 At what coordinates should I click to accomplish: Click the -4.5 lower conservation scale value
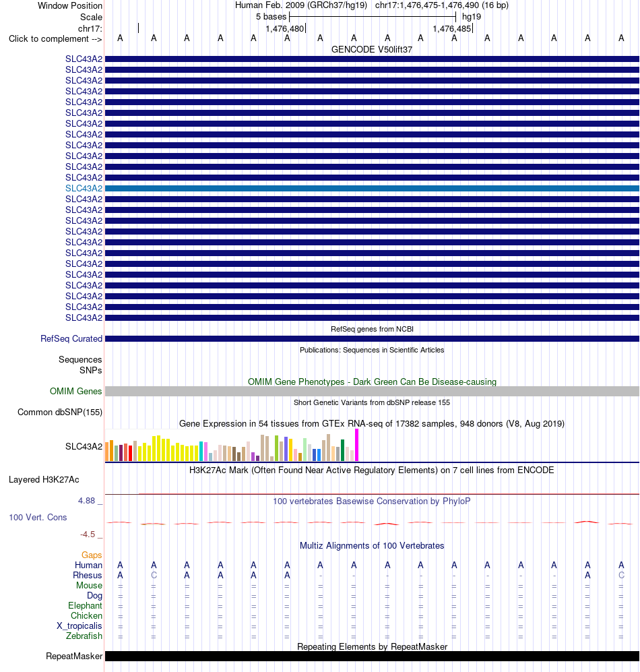88,534
